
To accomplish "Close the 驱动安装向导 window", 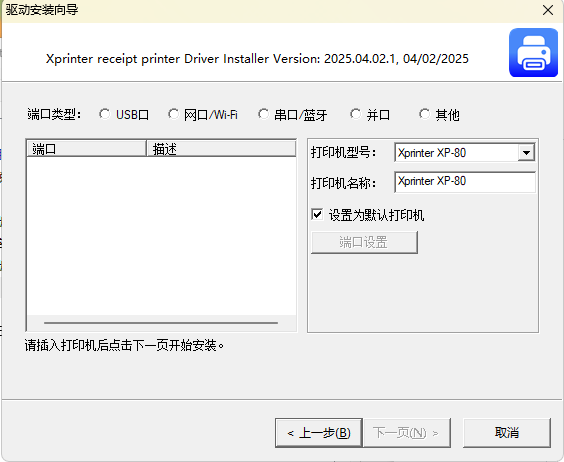I will [548, 10].
